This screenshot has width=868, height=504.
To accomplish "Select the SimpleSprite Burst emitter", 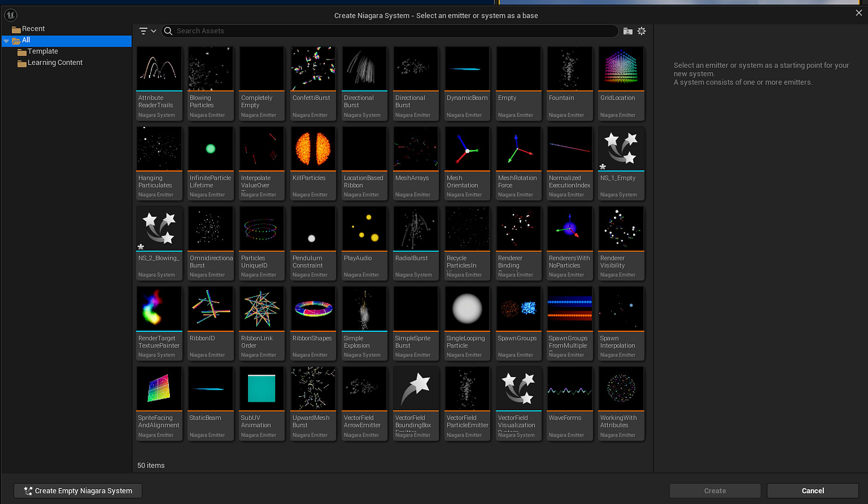I will pyautogui.click(x=416, y=323).
